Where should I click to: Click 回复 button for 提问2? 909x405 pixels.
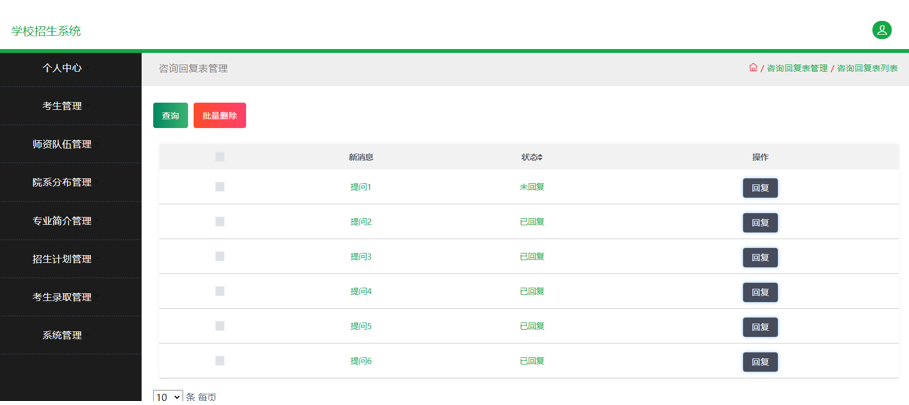[x=760, y=222]
